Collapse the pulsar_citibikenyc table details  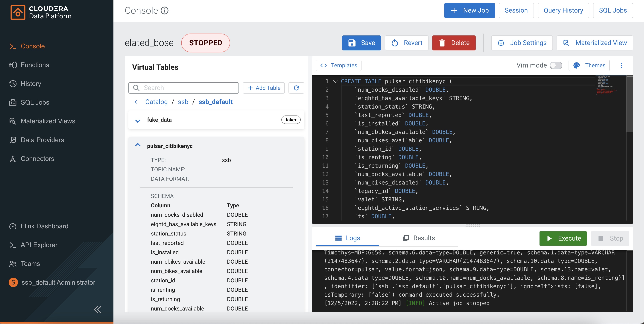coord(138,145)
